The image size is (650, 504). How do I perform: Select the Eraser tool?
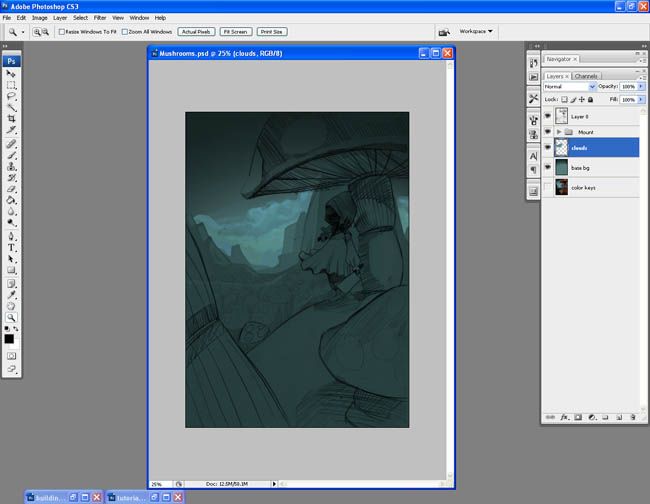[x=11, y=189]
